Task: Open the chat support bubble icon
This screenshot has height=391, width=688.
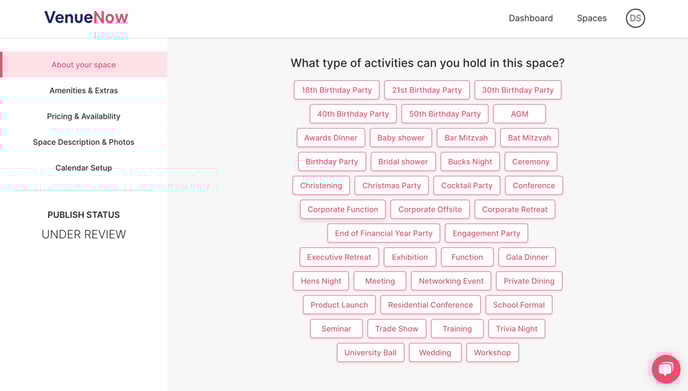Action: click(x=666, y=369)
